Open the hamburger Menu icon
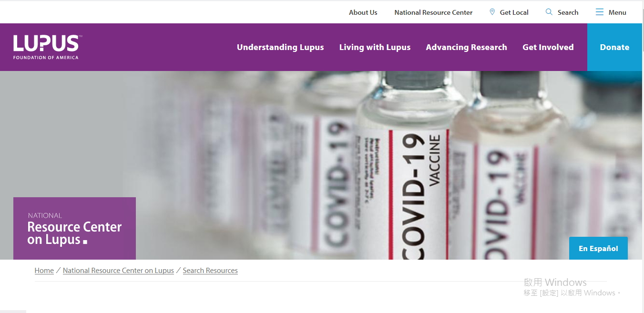644x313 pixels. (x=600, y=12)
